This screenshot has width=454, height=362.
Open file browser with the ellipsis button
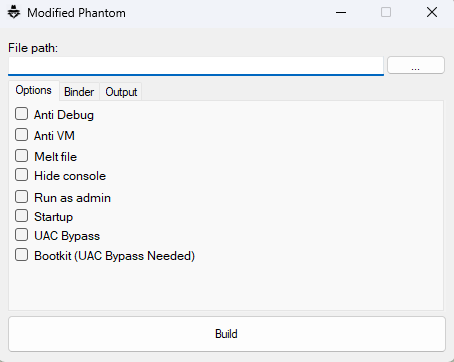[x=416, y=65]
